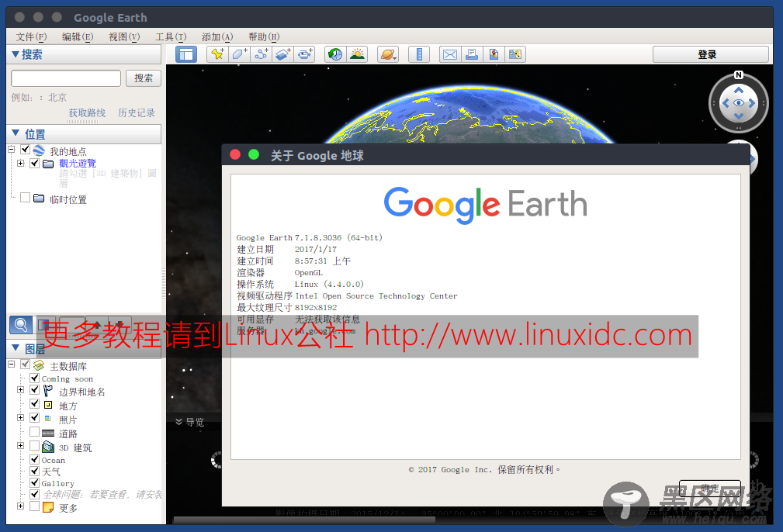Collapse the 主数据库 tree node

point(12,364)
